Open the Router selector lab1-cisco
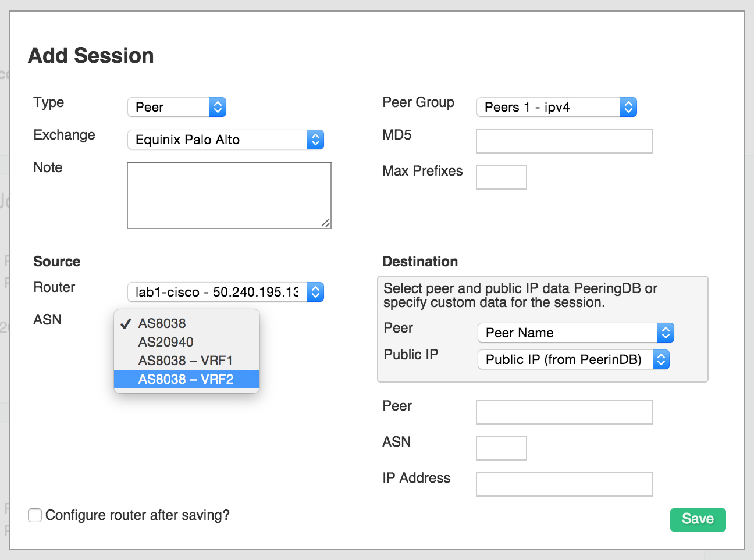The image size is (754, 560). coord(225,292)
